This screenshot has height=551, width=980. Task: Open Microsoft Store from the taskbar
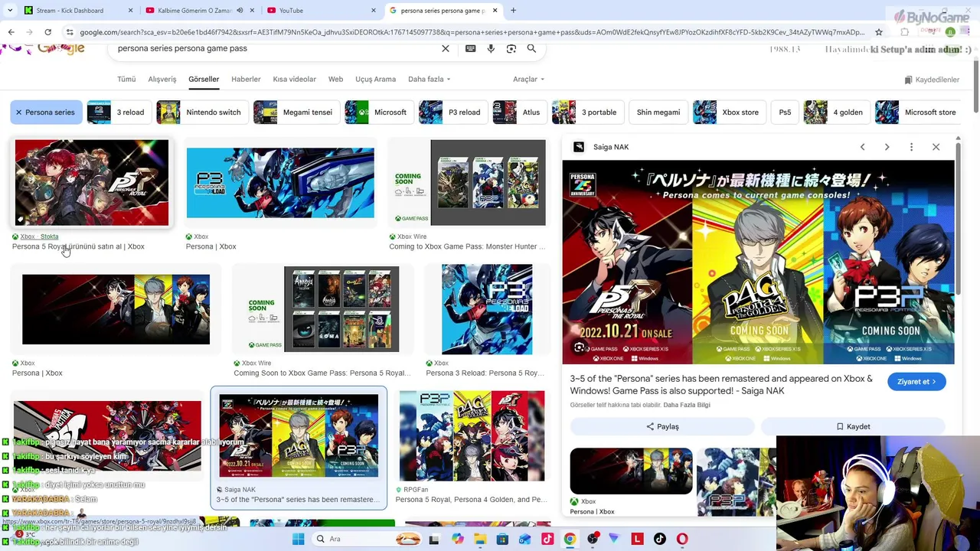coord(502,539)
